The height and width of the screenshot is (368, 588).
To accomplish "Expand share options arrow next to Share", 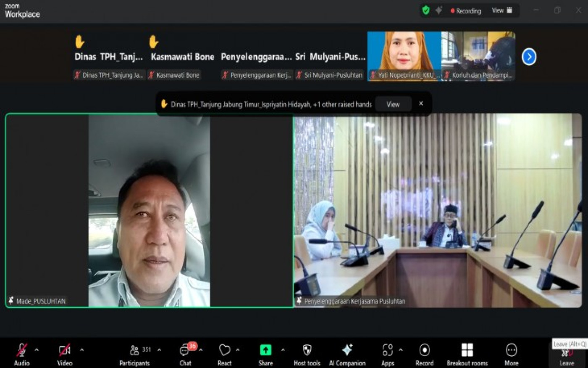I will click(283, 350).
